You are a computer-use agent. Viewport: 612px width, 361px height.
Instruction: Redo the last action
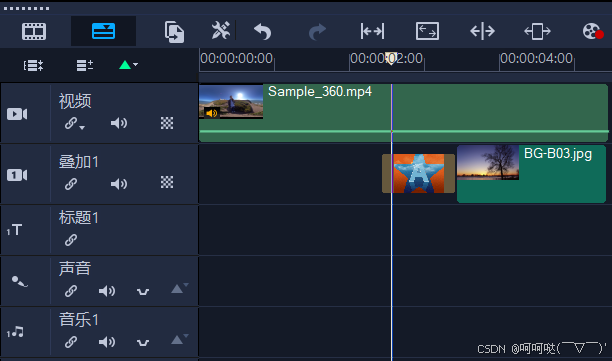[317, 31]
